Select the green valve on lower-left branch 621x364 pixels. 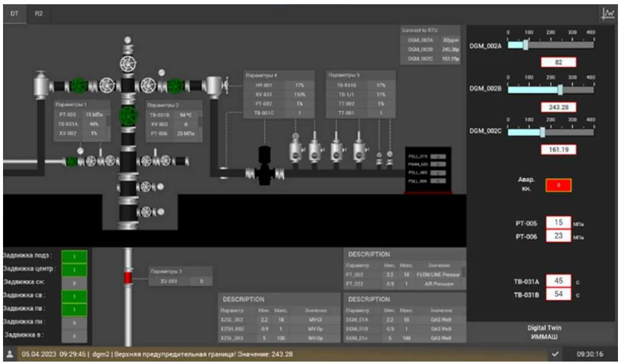(x=71, y=161)
